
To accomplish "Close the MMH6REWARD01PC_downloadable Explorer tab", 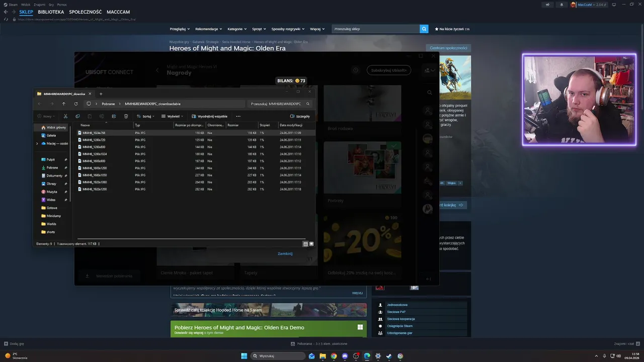I will pyautogui.click(x=90, y=94).
